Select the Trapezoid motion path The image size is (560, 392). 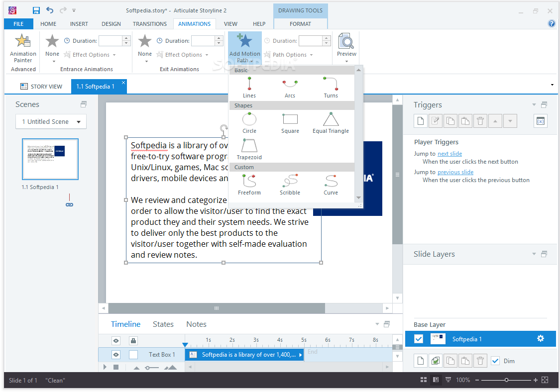pos(249,149)
